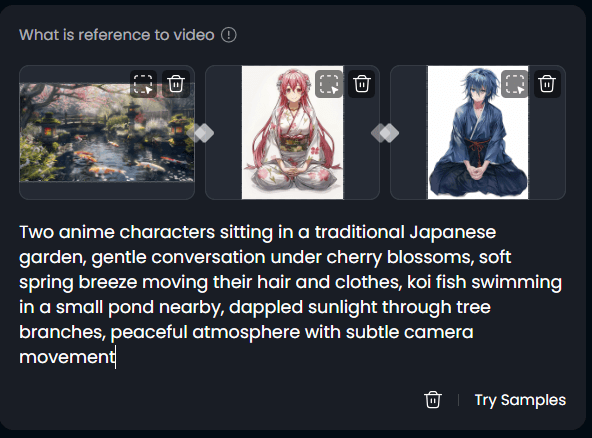Image resolution: width=592 pixels, height=438 pixels.
Task: Click the diamond connector between garden and girl
Action: [200, 133]
